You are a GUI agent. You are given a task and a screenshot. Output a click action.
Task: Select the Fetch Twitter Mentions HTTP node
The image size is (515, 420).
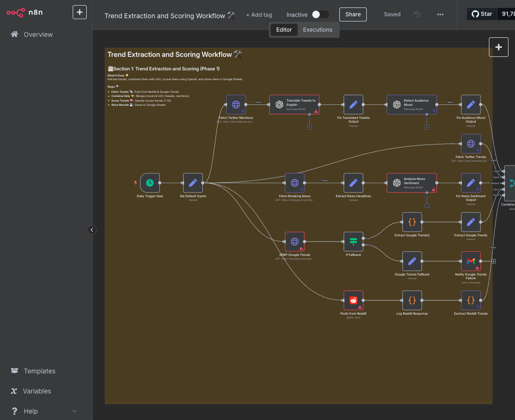pyautogui.click(x=236, y=105)
